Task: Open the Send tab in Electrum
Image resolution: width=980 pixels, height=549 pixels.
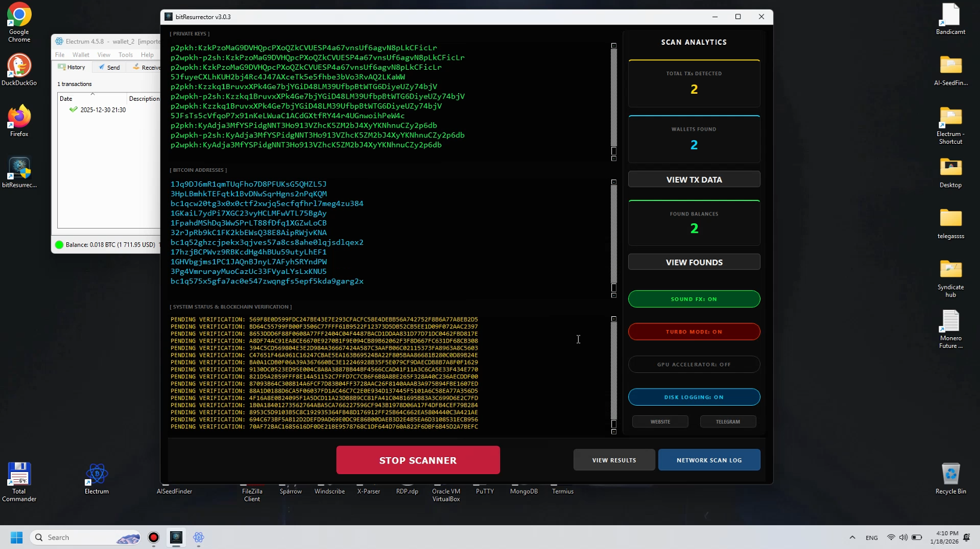Action: pyautogui.click(x=109, y=67)
